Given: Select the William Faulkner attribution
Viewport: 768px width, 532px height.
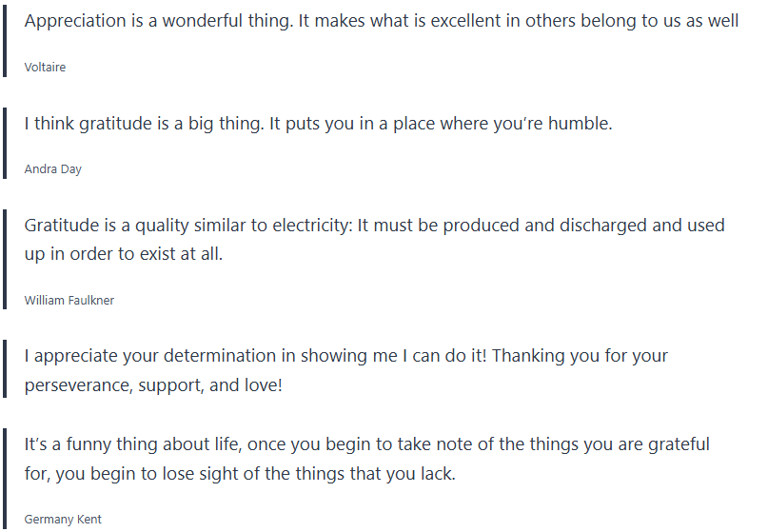Looking at the screenshot, I should pyautogui.click(x=69, y=300).
